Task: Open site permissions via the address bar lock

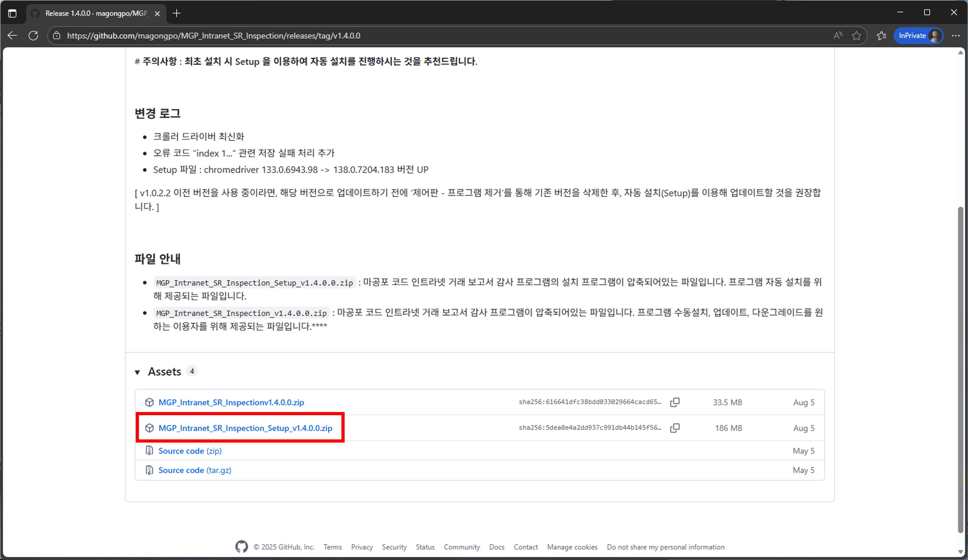Action: 57,35
